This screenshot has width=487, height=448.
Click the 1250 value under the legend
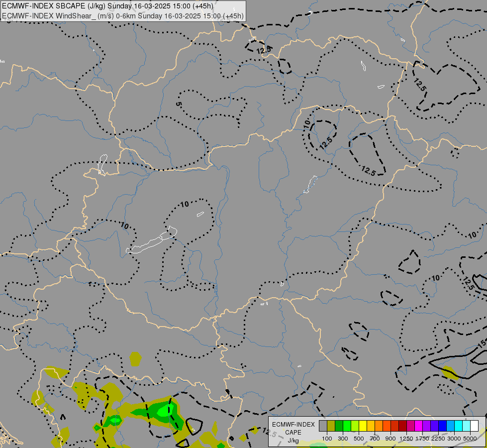tap(406, 439)
